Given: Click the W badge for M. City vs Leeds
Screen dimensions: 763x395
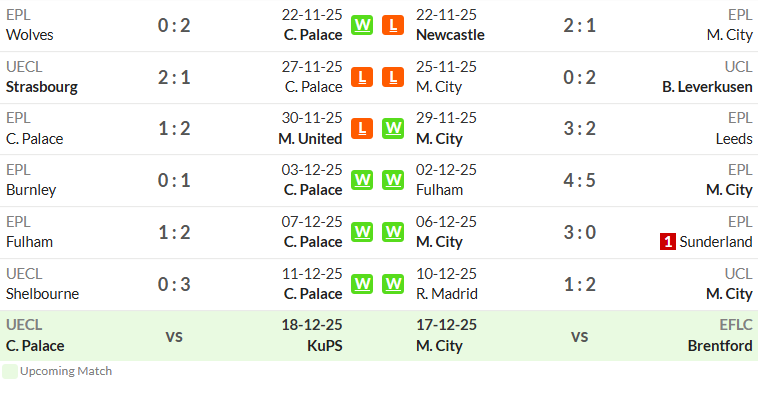Looking at the screenshot, I should (x=393, y=129).
